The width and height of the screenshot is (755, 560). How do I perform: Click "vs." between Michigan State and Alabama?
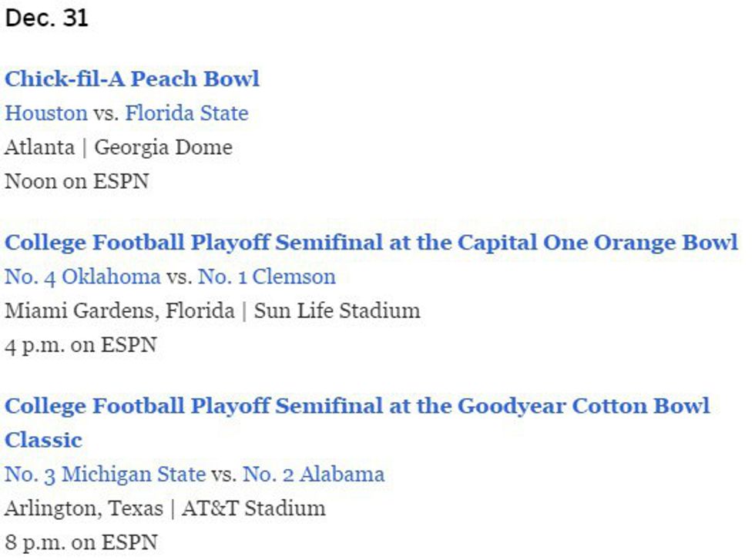point(224,474)
